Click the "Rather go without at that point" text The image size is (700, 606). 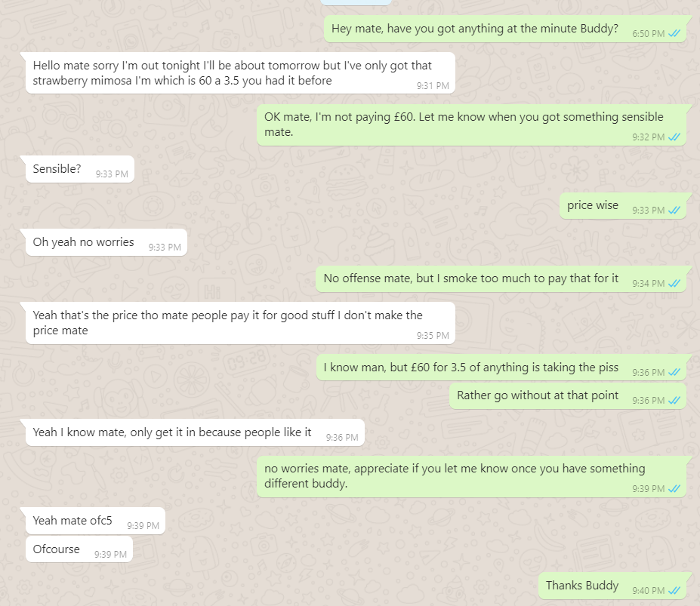(x=538, y=395)
